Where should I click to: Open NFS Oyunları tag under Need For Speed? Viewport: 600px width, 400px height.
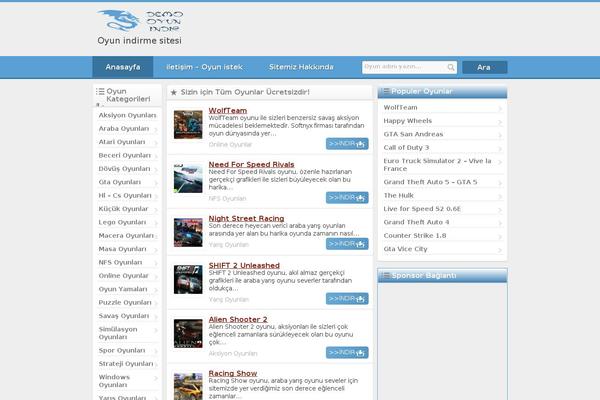click(227, 198)
